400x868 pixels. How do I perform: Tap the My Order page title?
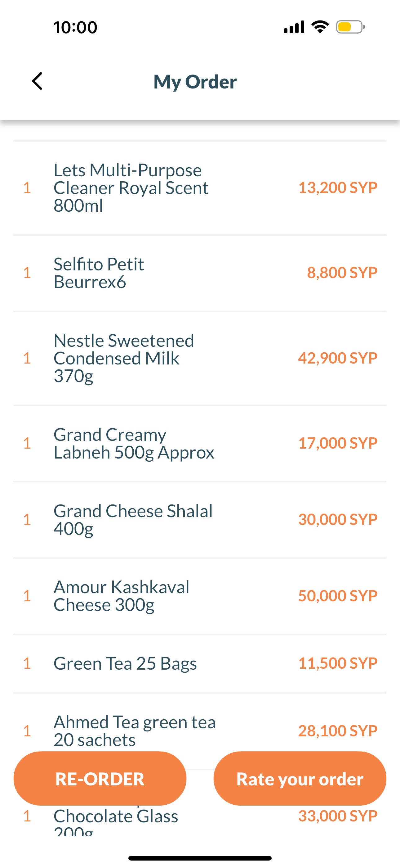pos(195,82)
